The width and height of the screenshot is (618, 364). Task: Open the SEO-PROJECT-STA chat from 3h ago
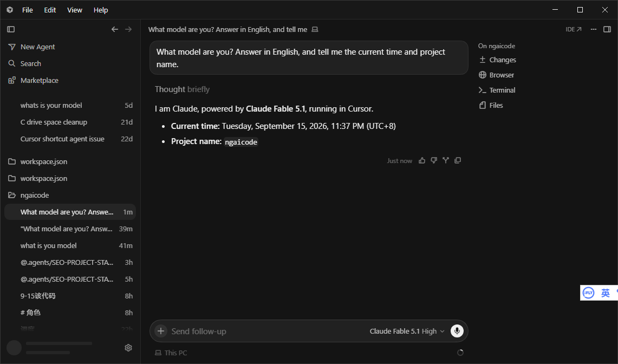pyautogui.click(x=70, y=262)
